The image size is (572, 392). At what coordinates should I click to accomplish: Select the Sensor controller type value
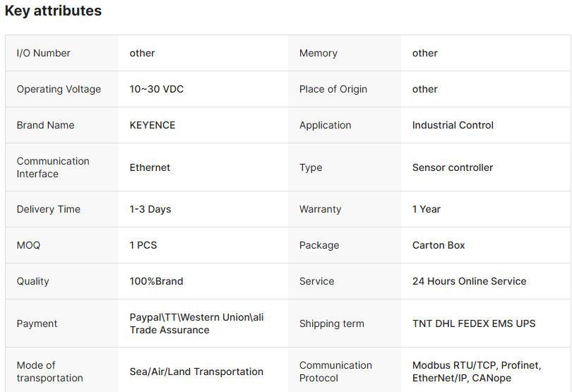(453, 167)
